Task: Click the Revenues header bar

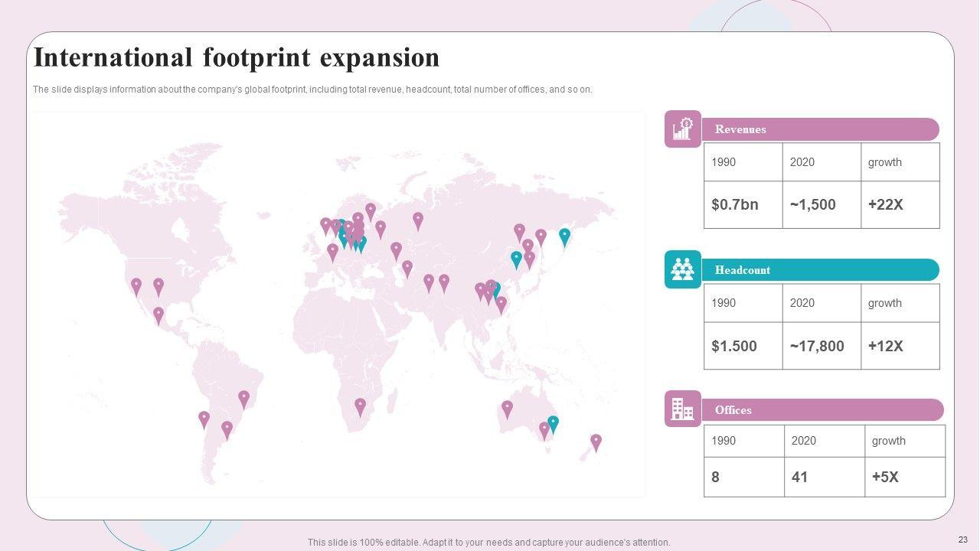Action: 819,129
